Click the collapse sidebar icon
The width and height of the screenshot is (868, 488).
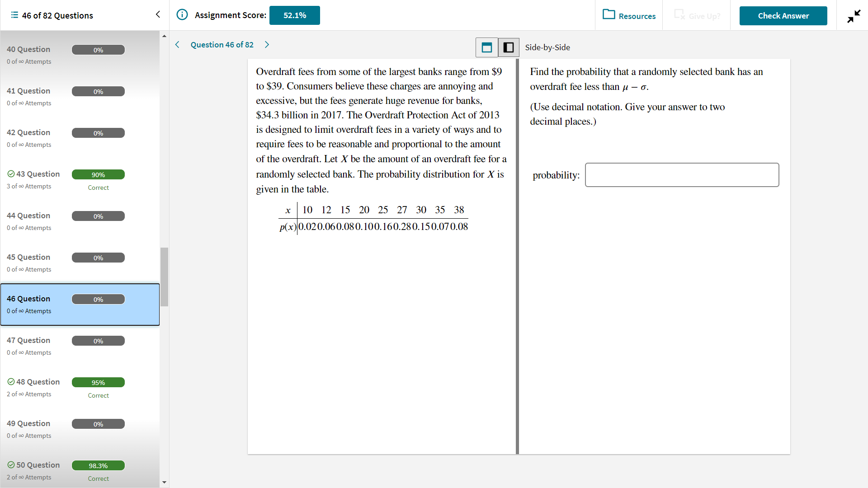157,15
